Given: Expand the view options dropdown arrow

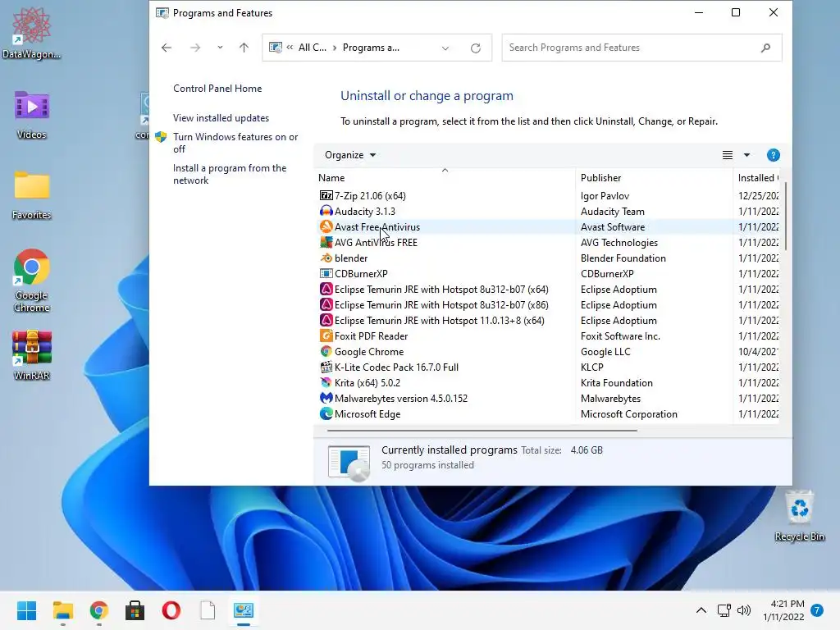Looking at the screenshot, I should (746, 155).
